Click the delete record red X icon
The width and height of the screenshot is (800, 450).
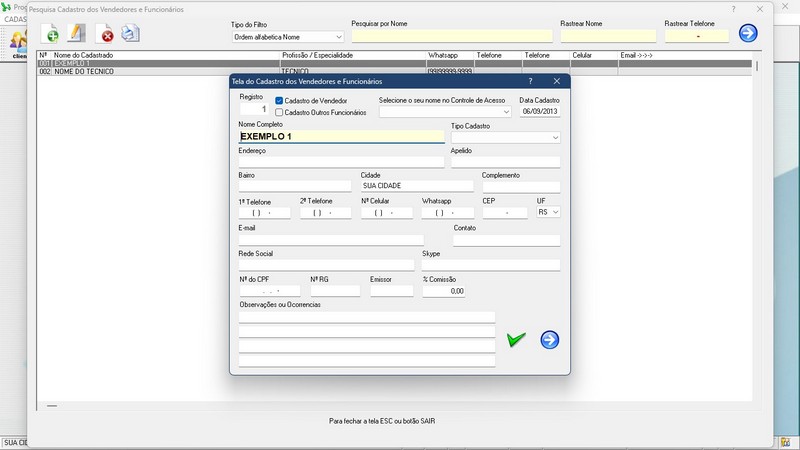click(x=103, y=33)
